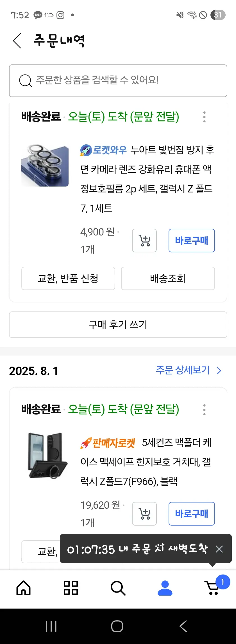The width and height of the screenshot is (236, 644).
Task: Tap the back arrow beside 주문내역
Action: click(17, 41)
